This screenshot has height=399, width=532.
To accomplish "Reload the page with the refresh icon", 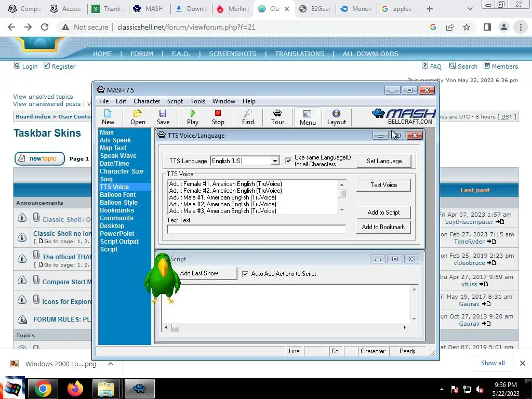I will tap(45, 27).
